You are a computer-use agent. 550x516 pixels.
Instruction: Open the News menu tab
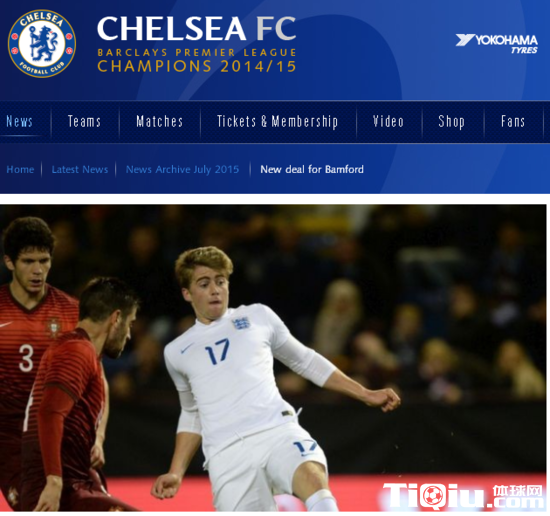[x=19, y=121]
